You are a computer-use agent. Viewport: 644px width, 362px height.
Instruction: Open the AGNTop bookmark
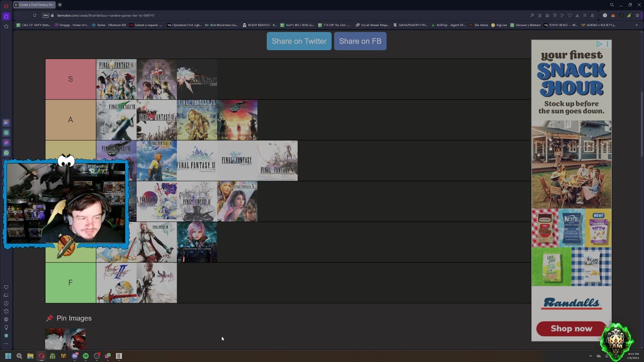(x=448, y=25)
